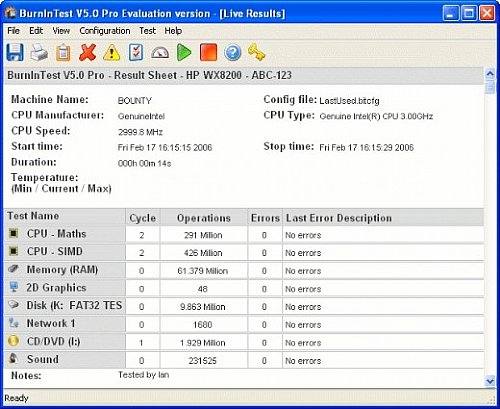500x409 pixels.
Task: Open help via the blue question icon
Action: [233, 53]
